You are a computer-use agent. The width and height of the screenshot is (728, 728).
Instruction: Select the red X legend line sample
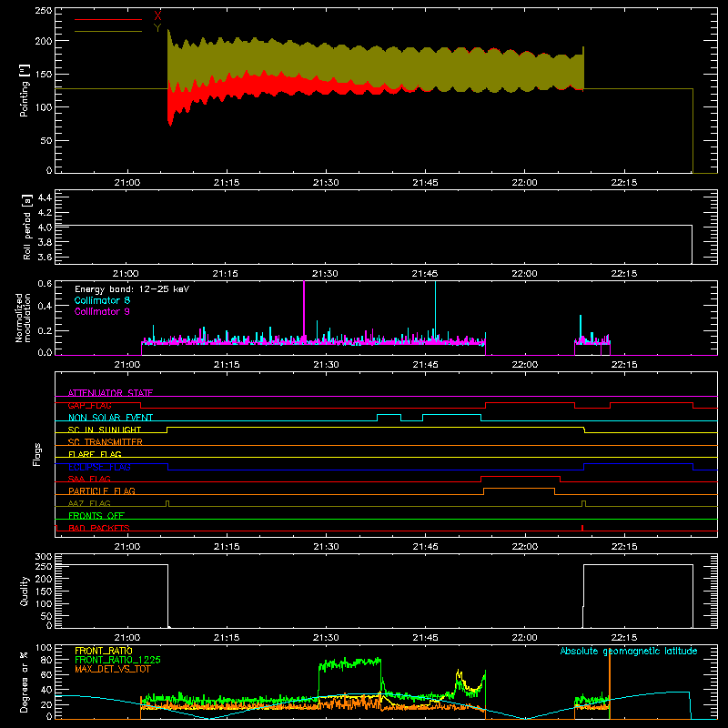click(x=108, y=19)
